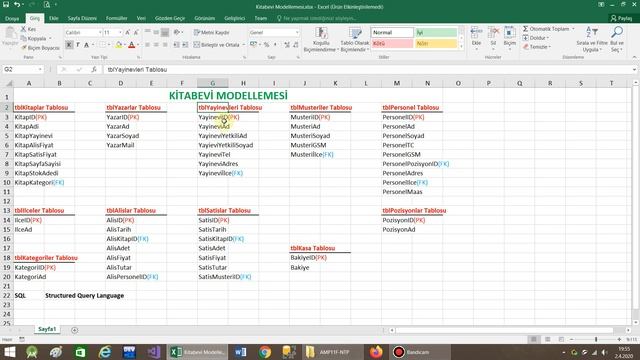The height and width of the screenshot is (360, 640).
Task: Switch to the Ekle ribbon tab
Action: [53, 18]
